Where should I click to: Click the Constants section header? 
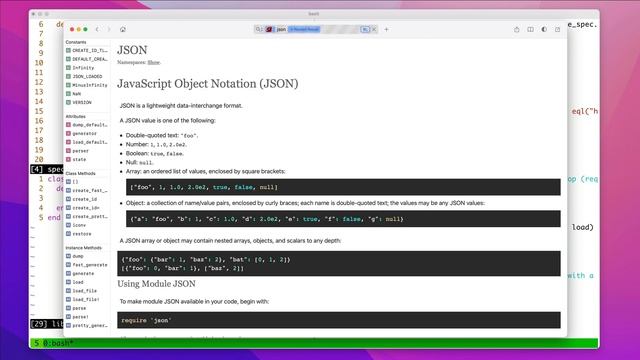pyautogui.click(x=76, y=42)
